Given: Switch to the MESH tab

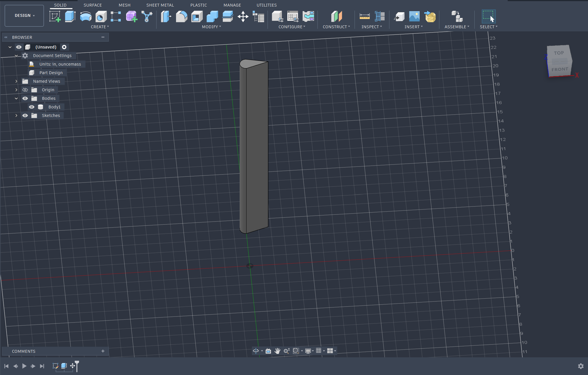Looking at the screenshot, I should click(x=125, y=5).
